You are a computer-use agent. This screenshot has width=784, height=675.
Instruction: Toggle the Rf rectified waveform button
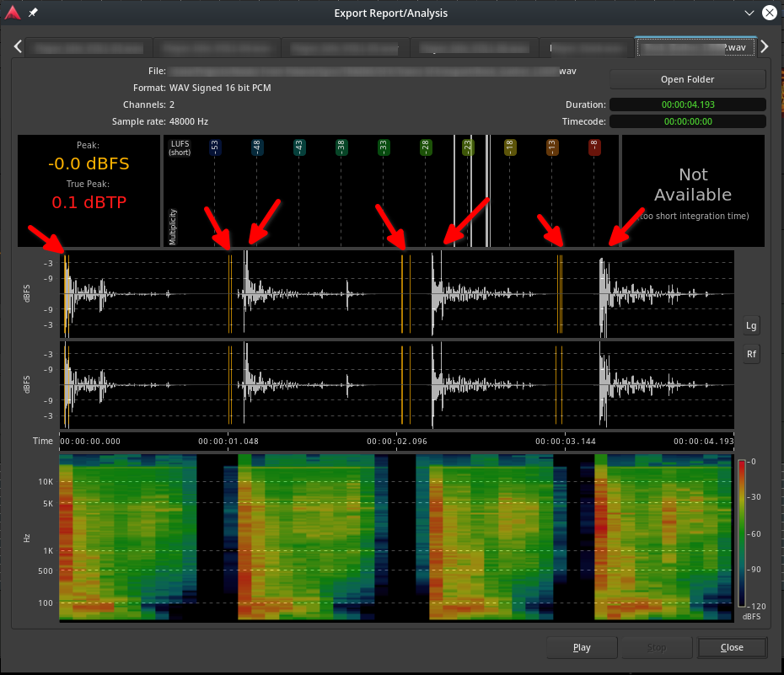[751, 355]
